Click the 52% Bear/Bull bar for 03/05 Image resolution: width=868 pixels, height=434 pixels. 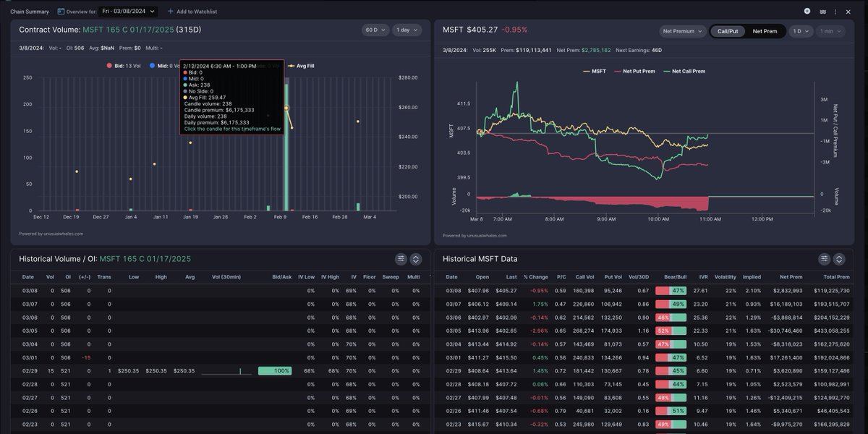coord(671,331)
